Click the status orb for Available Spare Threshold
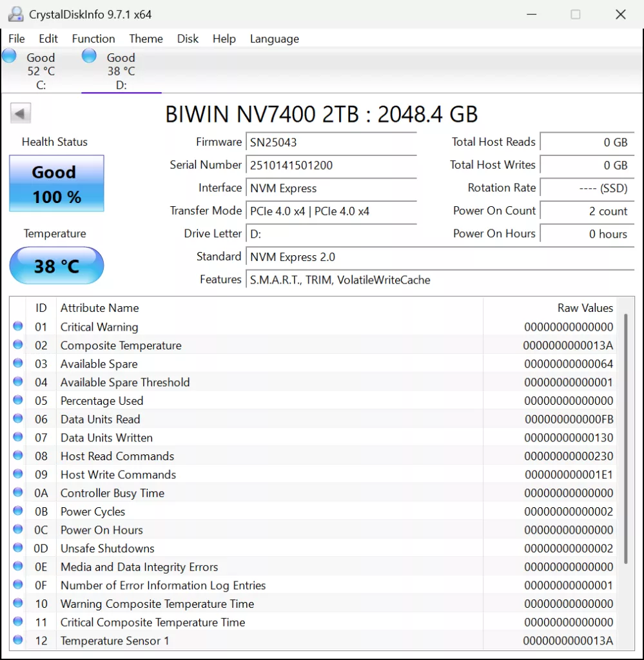The height and width of the screenshot is (660, 644). (17, 382)
